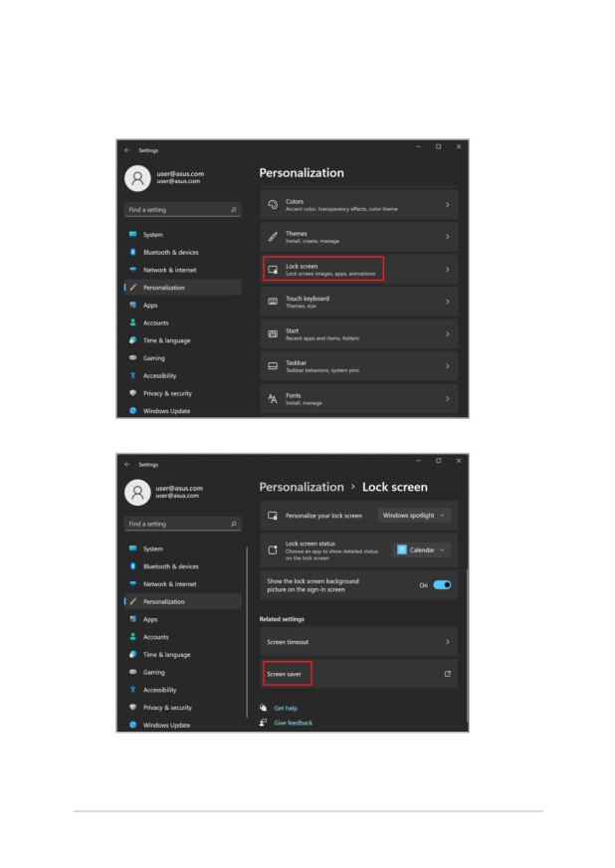Viewport: 615px width, 868px height.
Task: Open Calendar dropdown for lock screen status
Action: 421,549
